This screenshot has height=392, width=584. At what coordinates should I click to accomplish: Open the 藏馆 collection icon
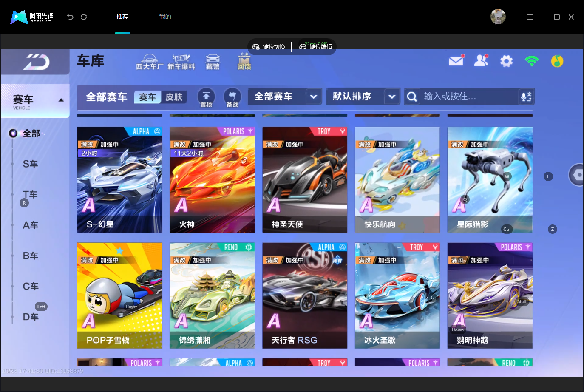[213, 62]
